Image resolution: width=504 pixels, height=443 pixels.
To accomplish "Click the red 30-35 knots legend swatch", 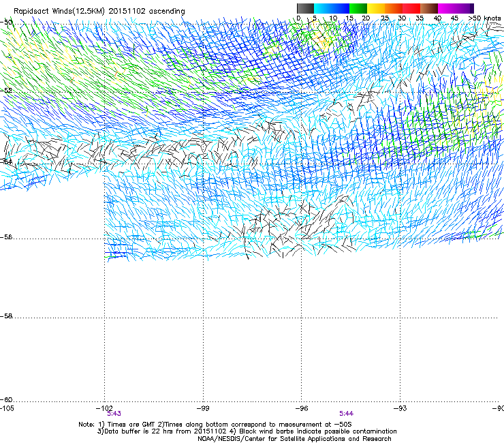I will pos(411,8).
